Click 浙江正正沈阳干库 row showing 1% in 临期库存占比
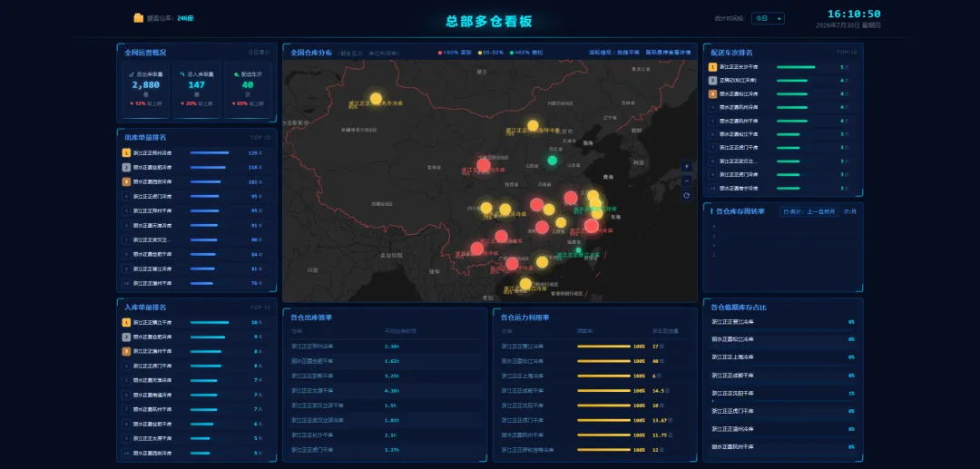Image resolution: width=980 pixels, height=469 pixels. coord(783,394)
